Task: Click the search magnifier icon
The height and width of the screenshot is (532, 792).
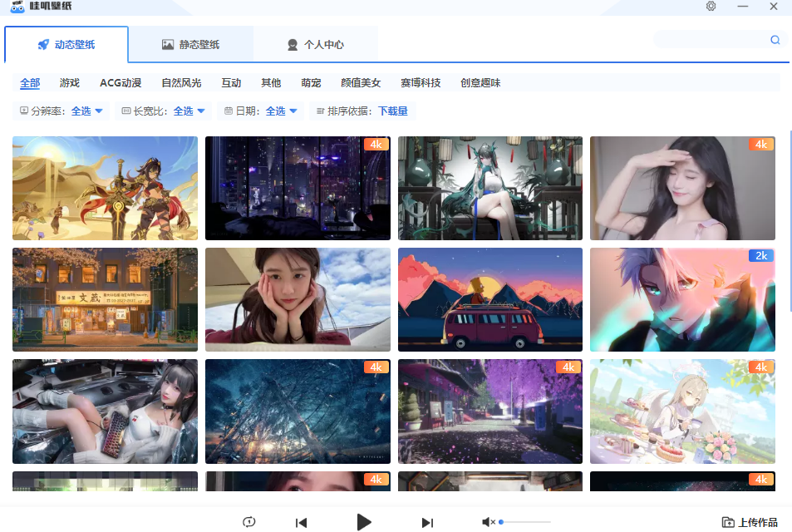Action: coord(775,39)
